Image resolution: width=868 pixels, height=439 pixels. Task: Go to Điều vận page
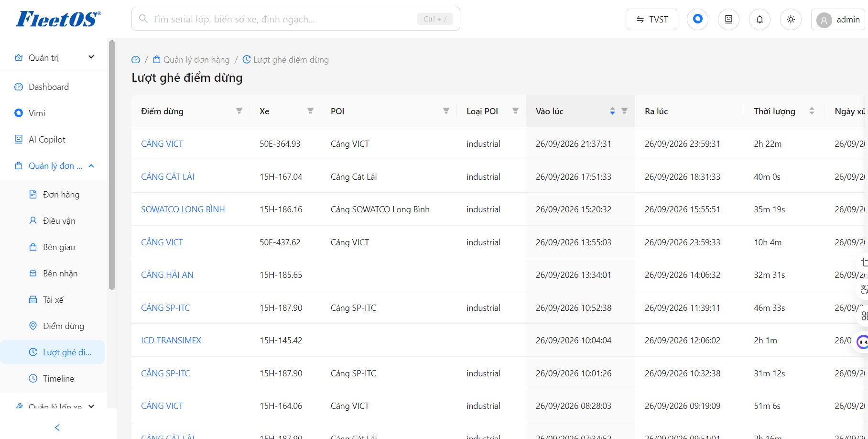coord(59,221)
